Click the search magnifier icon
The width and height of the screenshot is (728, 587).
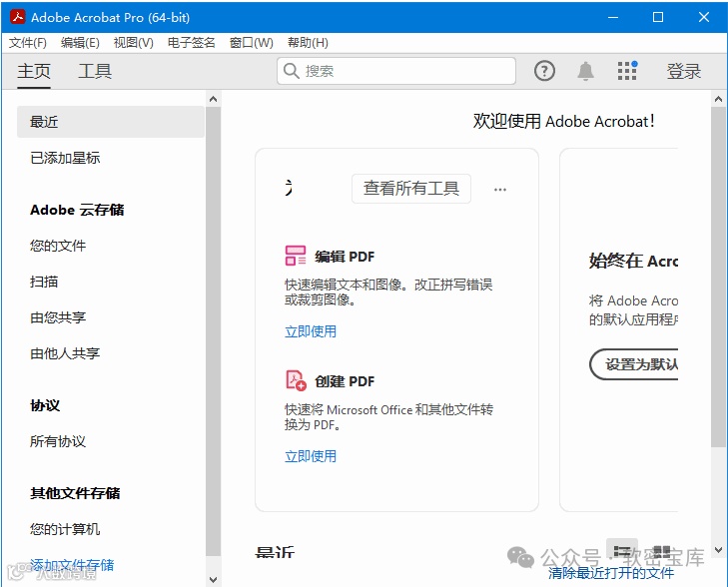[x=292, y=71]
